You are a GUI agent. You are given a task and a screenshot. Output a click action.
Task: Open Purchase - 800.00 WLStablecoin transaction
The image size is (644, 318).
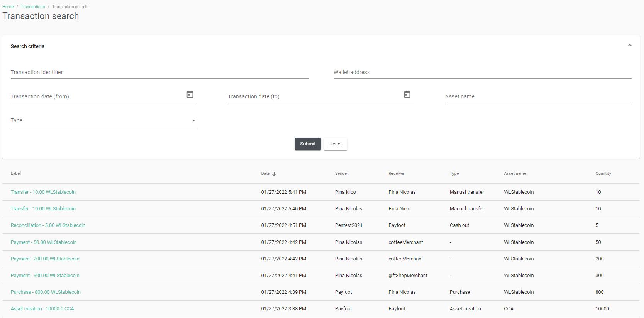click(46, 292)
